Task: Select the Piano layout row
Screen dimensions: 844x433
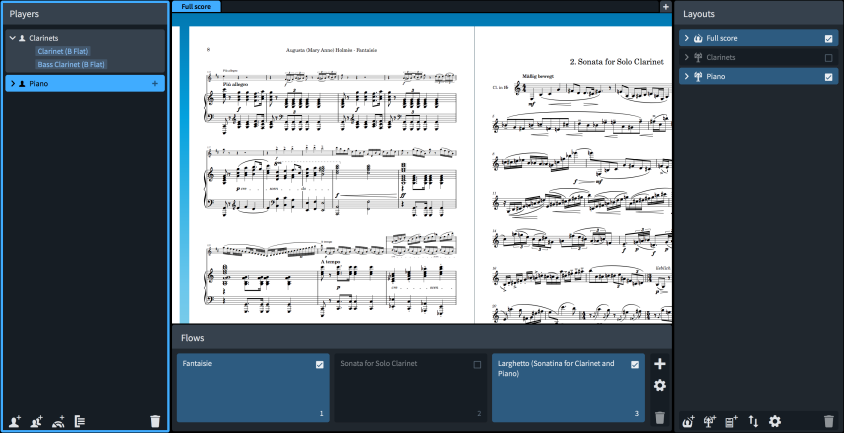Action: coord(758,76)
